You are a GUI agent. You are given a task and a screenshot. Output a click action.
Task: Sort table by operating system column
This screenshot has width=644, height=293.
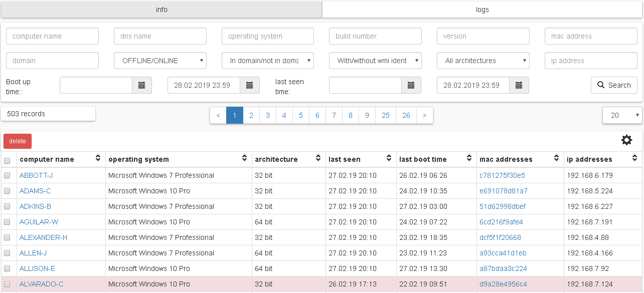[x=244, y=159]
